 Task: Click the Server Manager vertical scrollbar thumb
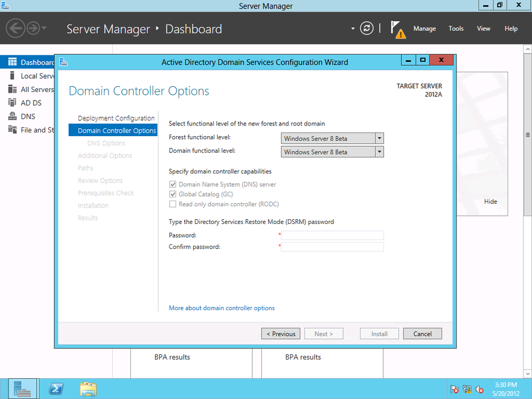528,135
